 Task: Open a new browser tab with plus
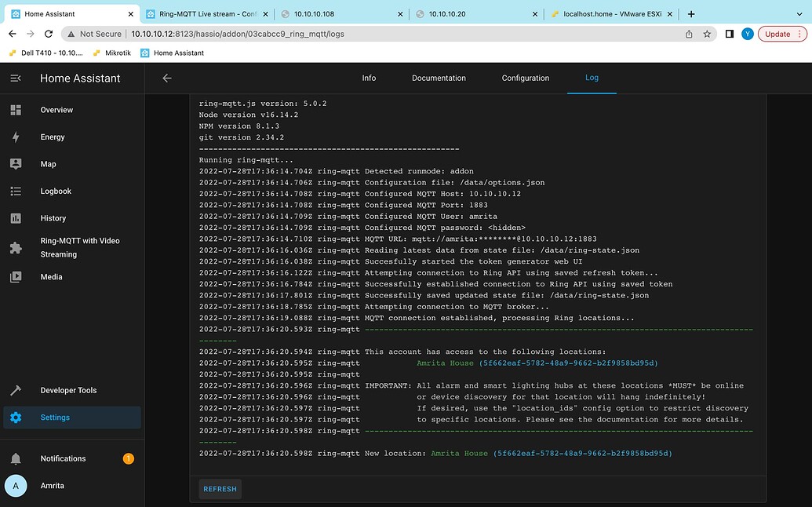[691, 14]
